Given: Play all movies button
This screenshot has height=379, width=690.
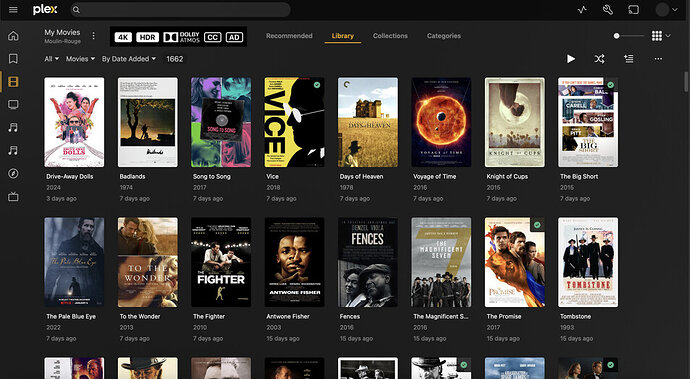Looking at the screenshot, I should tap(571, 59).
